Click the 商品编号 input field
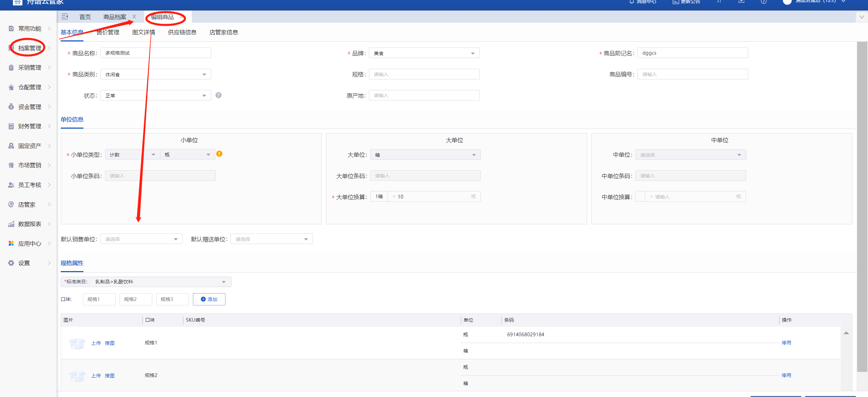This screenshot has height=397, width=868. coord(692,74)
